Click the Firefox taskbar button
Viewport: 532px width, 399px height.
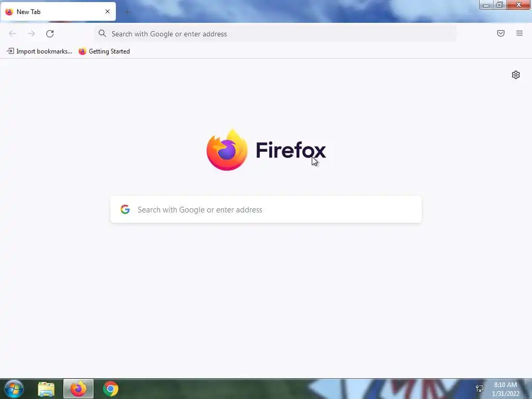78,389
